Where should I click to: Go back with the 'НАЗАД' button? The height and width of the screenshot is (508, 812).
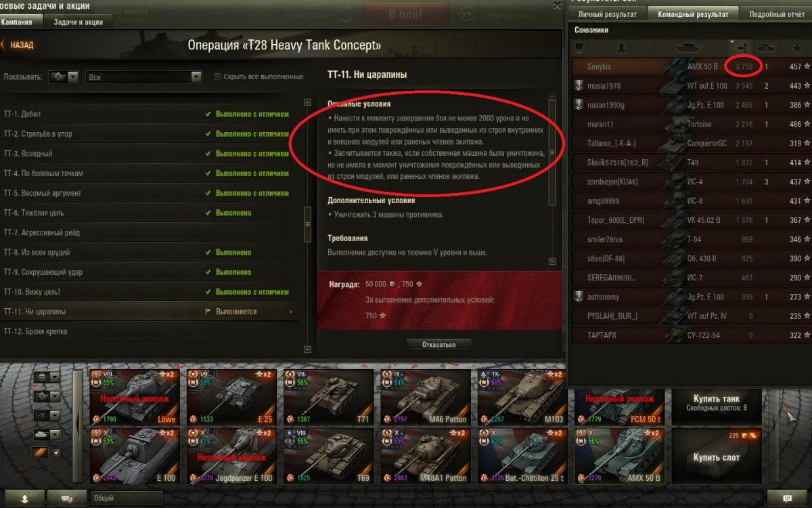(x=18, y=45)
